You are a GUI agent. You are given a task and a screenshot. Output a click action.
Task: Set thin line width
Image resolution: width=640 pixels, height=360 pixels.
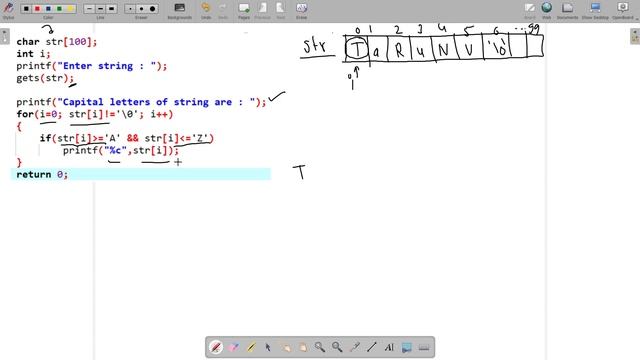(x=89, y=9)
